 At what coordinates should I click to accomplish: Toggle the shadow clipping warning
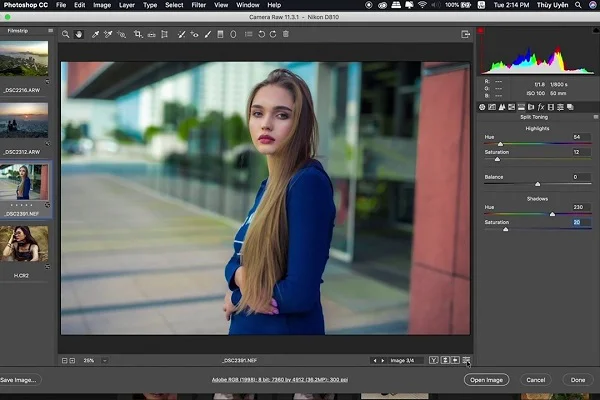click(x=481, y=31)
